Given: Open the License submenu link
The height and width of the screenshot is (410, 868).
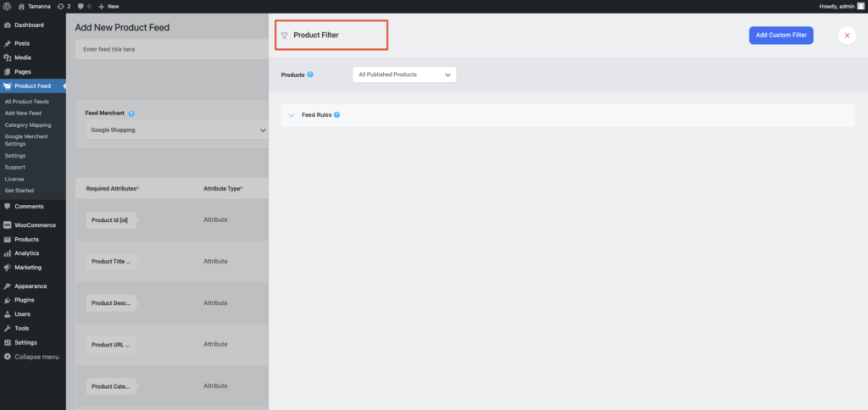Looking at the screenshot, I should 14,179.
